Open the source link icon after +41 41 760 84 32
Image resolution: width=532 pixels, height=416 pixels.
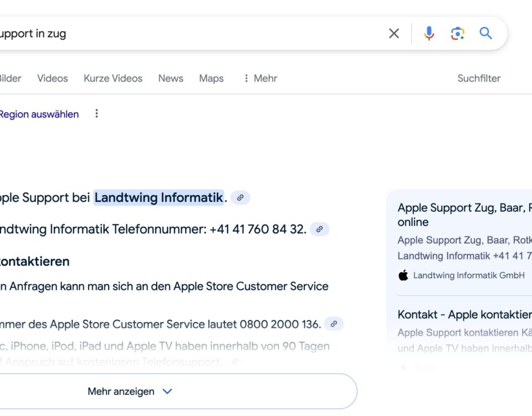click(319, 229)
